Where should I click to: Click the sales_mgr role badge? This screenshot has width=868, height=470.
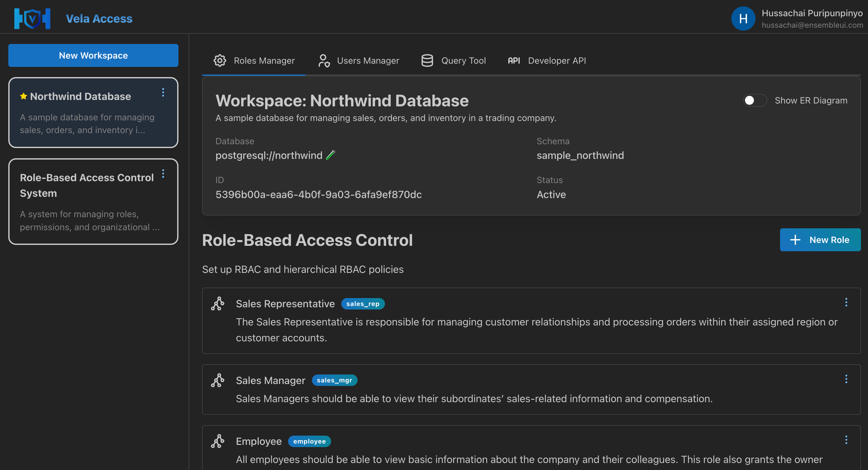(334, 380)
